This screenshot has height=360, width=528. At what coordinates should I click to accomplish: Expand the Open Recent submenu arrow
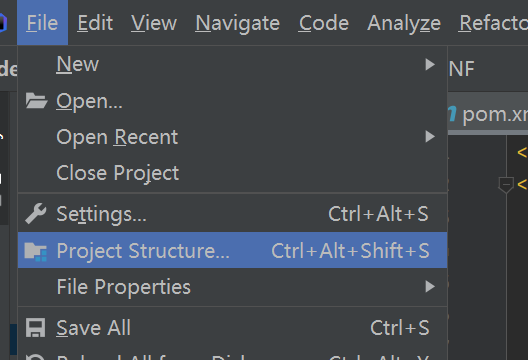[x=430, y=136]
